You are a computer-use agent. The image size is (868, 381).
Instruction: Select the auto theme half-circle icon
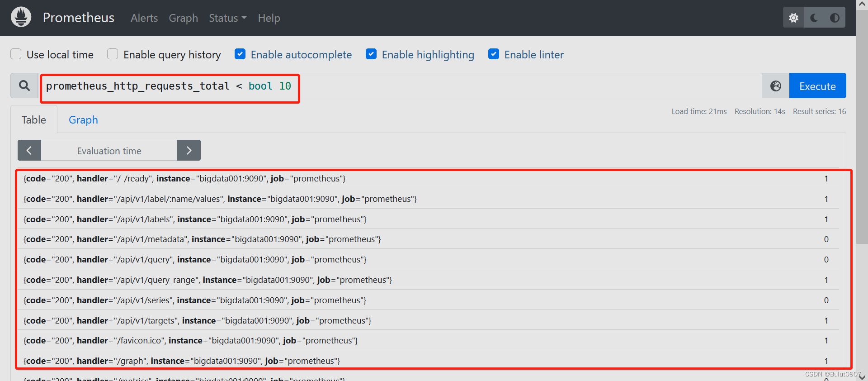[835, 18]
